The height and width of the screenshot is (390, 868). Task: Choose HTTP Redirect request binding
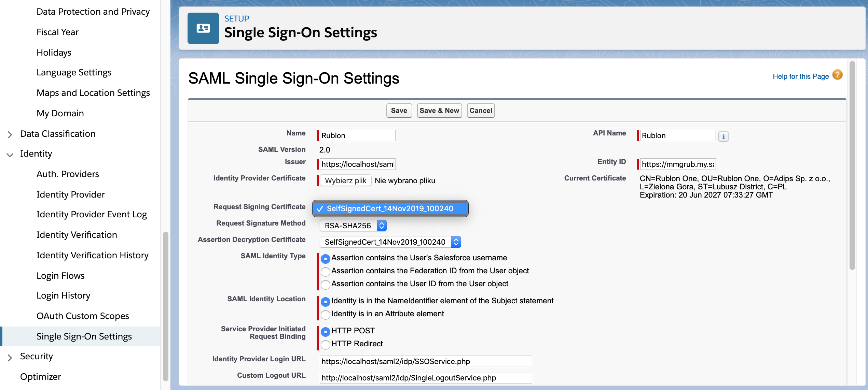[326, 345]
